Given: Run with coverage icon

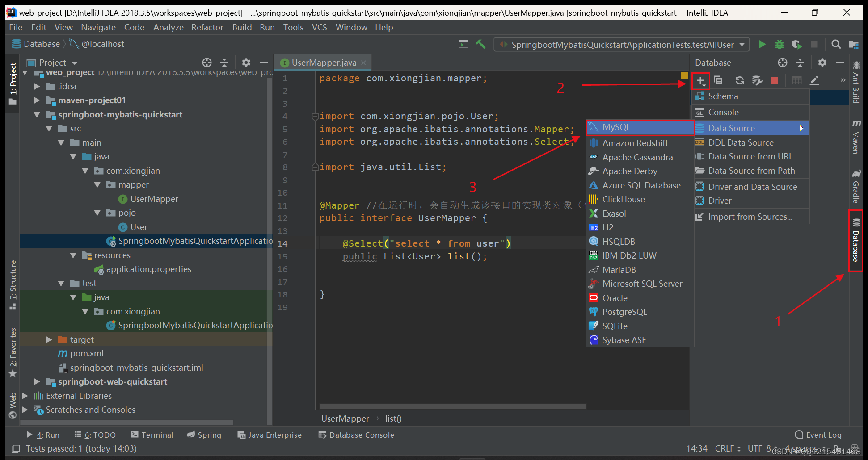Looking at the screenshot, I should tap(796, 44).
